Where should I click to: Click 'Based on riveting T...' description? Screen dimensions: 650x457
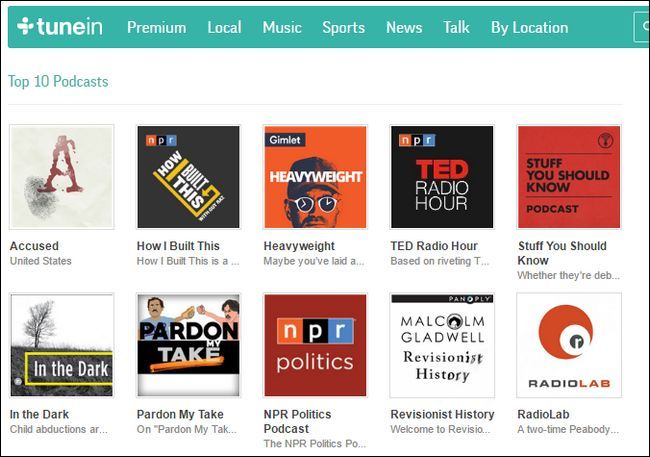(x=440, y=261)
